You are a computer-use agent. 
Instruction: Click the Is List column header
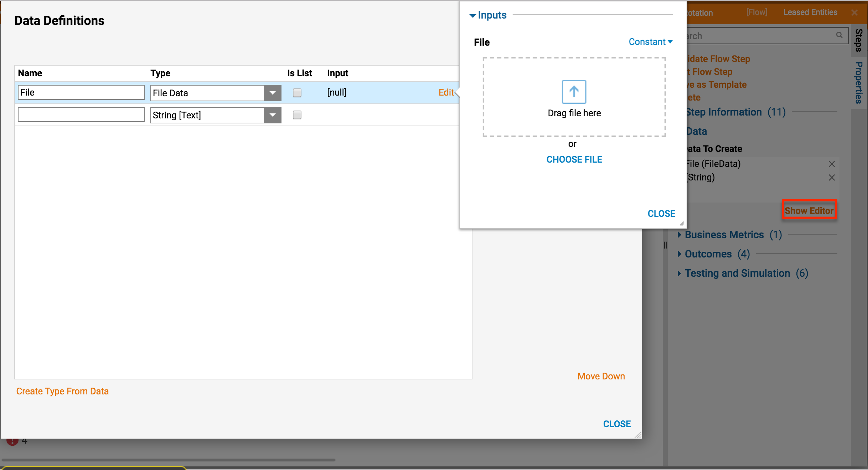(x=299, y=73)
